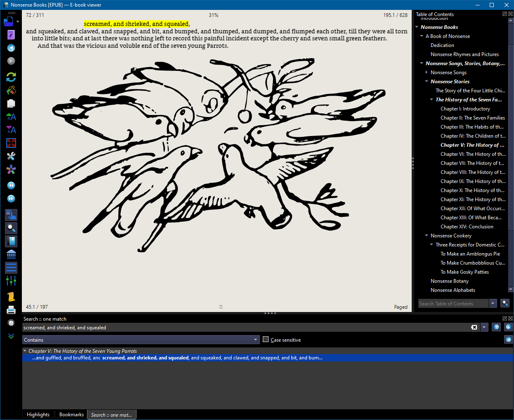
Task: Go back with the blue left arrow
Action: coord(11,48)
